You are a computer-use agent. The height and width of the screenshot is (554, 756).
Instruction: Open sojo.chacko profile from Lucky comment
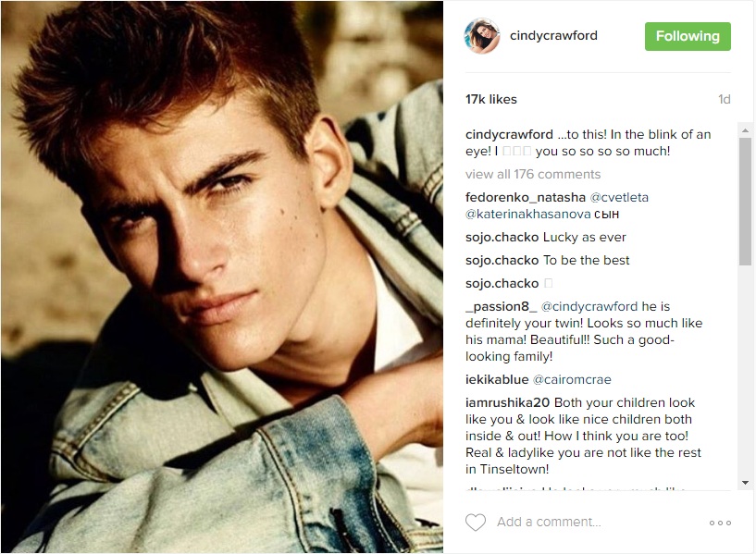[502, 238]
